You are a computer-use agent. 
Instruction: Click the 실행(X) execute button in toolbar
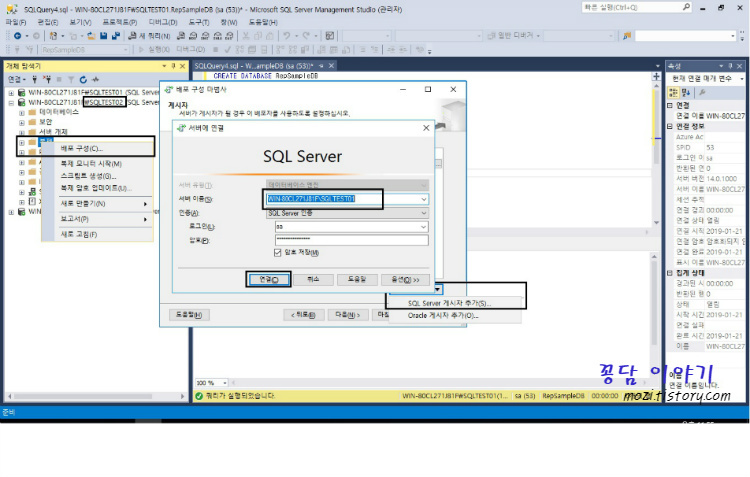point(154,49)
